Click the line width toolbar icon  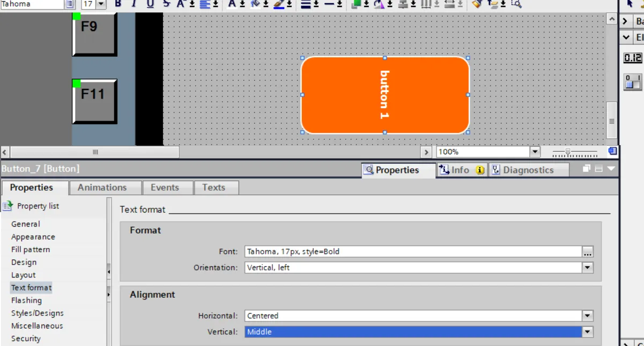click(x=306, y=4)
